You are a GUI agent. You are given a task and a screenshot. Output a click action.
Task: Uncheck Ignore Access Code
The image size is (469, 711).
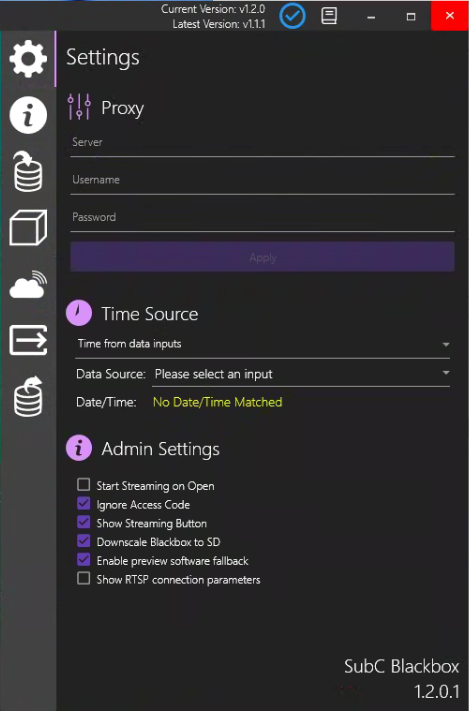pyautogui.click(x=83, y=503)
